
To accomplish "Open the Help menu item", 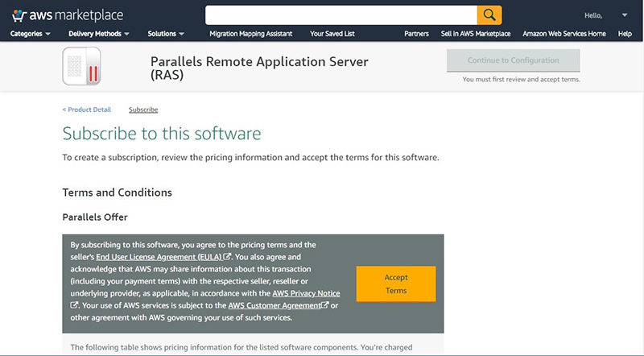I will pos(625,34).
